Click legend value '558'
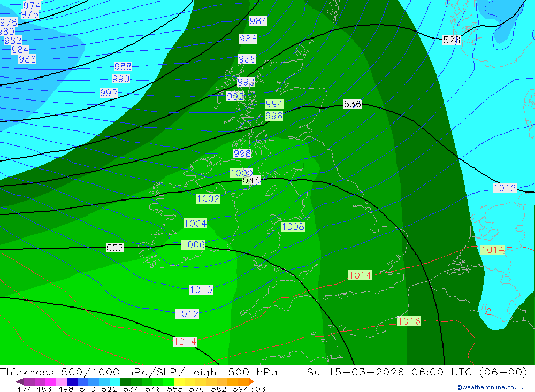Image resolution: width=535 pixels, height=392 pixels. point(175,389)
